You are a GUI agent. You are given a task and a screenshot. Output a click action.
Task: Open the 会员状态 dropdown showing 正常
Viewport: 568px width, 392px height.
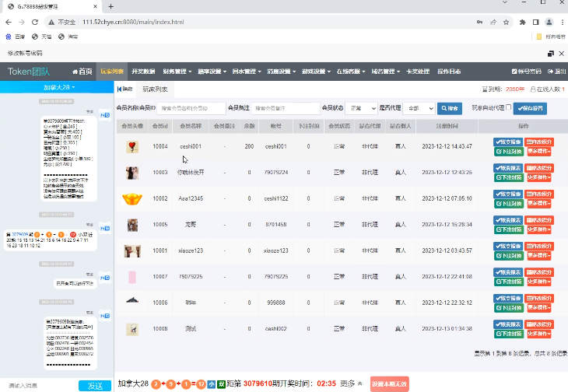click(362, 109)
